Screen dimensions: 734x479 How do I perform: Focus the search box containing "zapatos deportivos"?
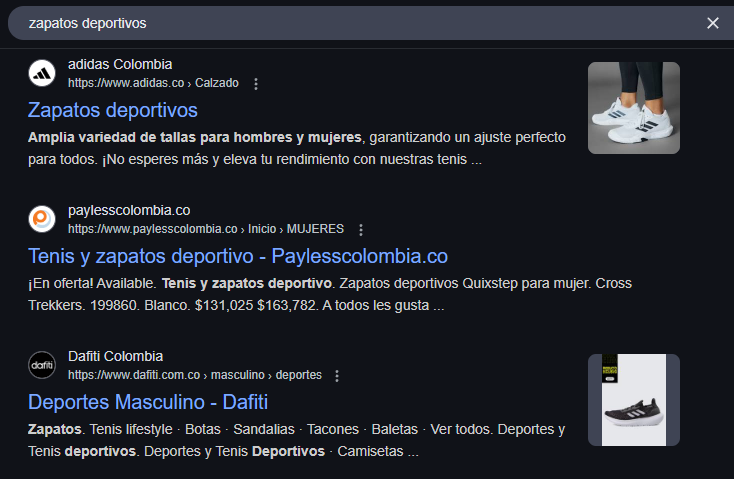350,23
